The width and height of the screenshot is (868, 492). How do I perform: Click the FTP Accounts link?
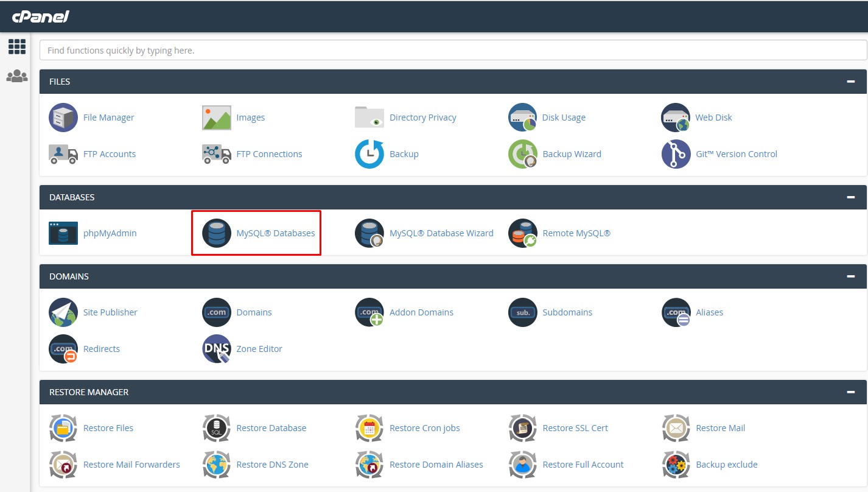click(x=109, y=154)
